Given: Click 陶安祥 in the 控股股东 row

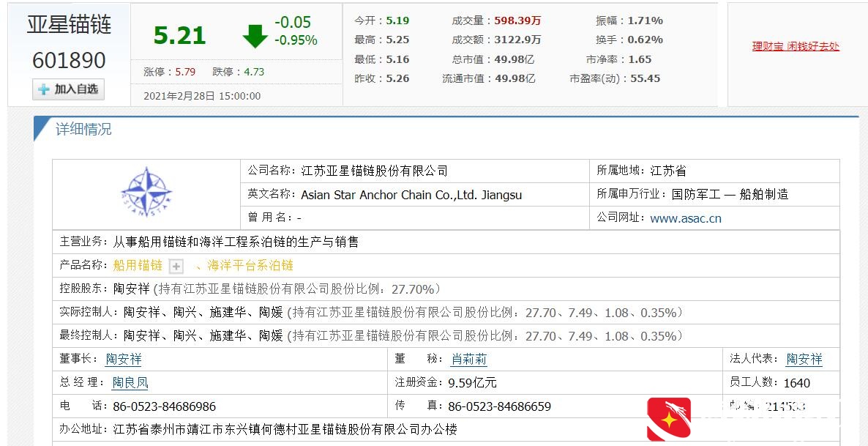Looking at the screenshot, I should (x=132, y=289).
